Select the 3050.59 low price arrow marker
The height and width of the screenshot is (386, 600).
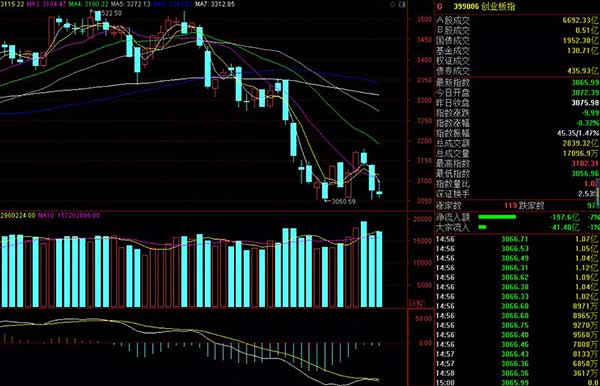[x=340, y=201]
